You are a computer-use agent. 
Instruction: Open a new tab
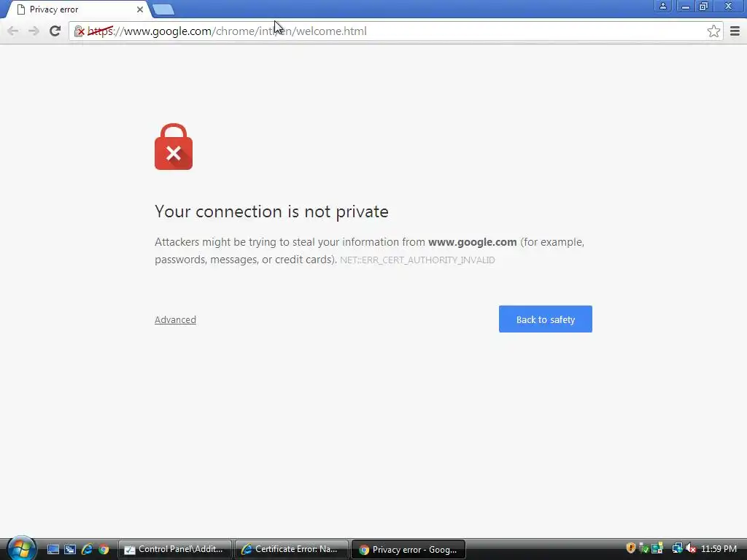click(163, 9)
